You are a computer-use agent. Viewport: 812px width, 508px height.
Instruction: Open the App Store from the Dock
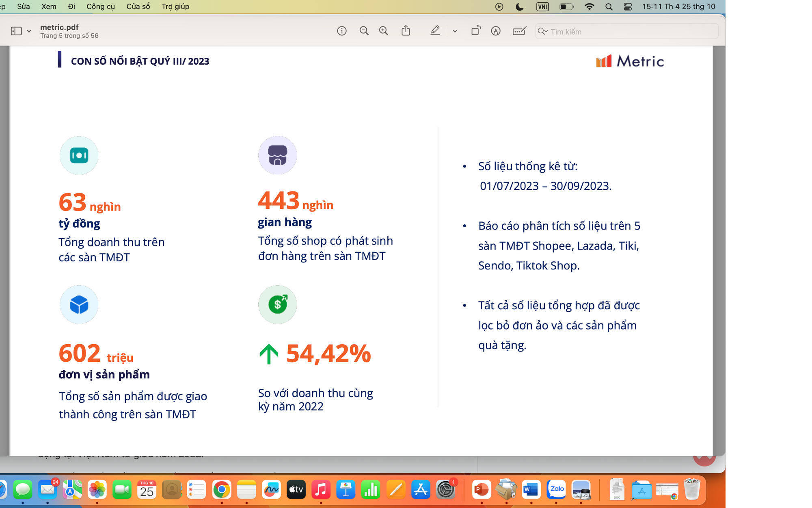point(421,490)
